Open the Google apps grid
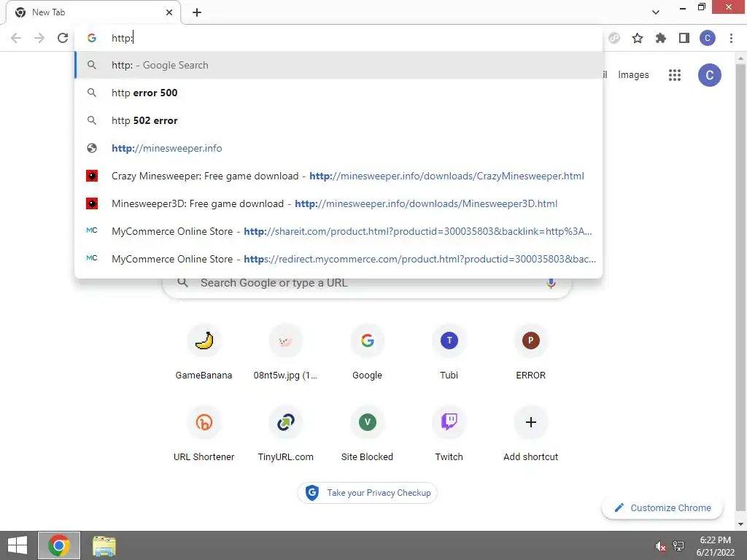The image size is (747, 560). coord(675,75)
